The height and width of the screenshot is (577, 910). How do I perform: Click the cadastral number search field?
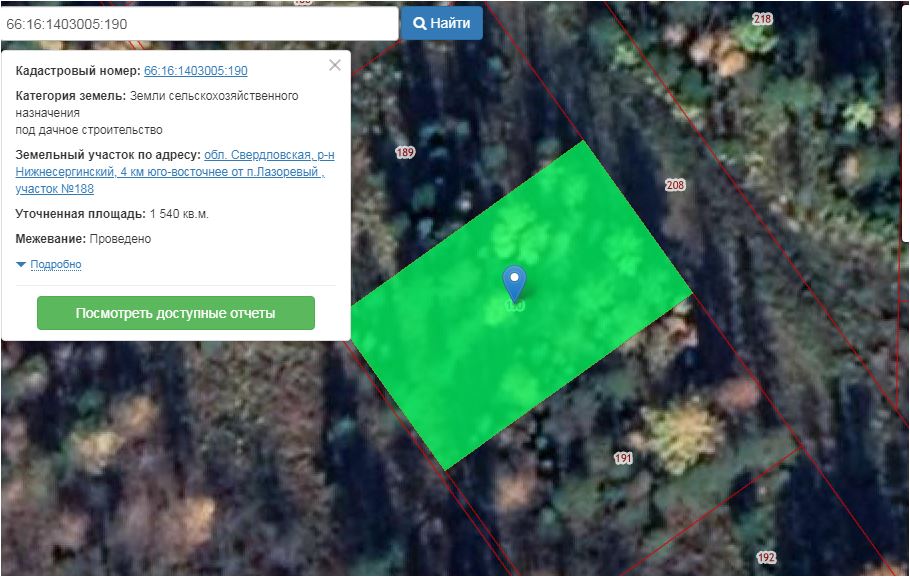[x=199, y=24]
